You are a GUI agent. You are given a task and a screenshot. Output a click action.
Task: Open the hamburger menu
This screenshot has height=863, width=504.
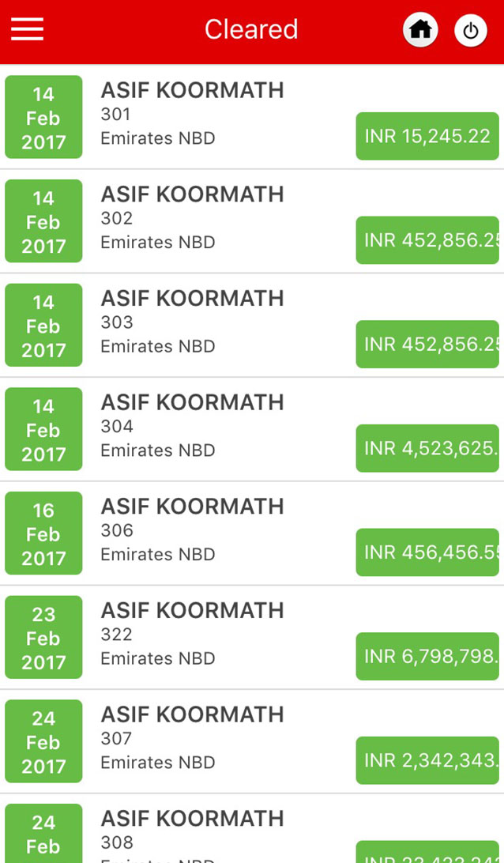pyautogui.click(x=27, y=30)
